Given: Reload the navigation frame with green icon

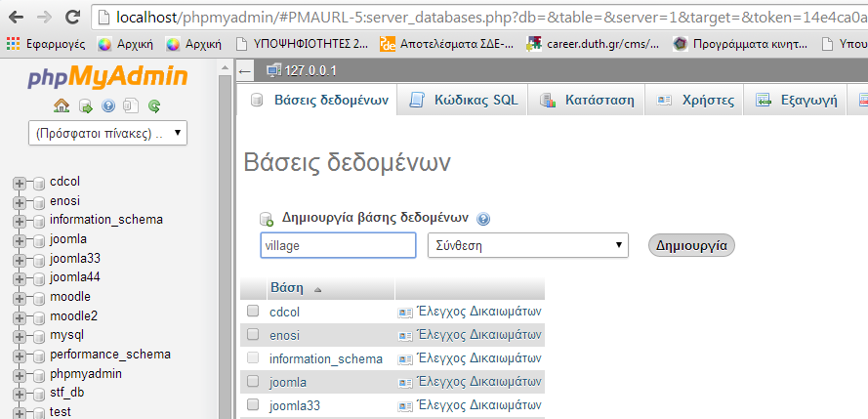Looking at the screenshot, I should [154, 105].
